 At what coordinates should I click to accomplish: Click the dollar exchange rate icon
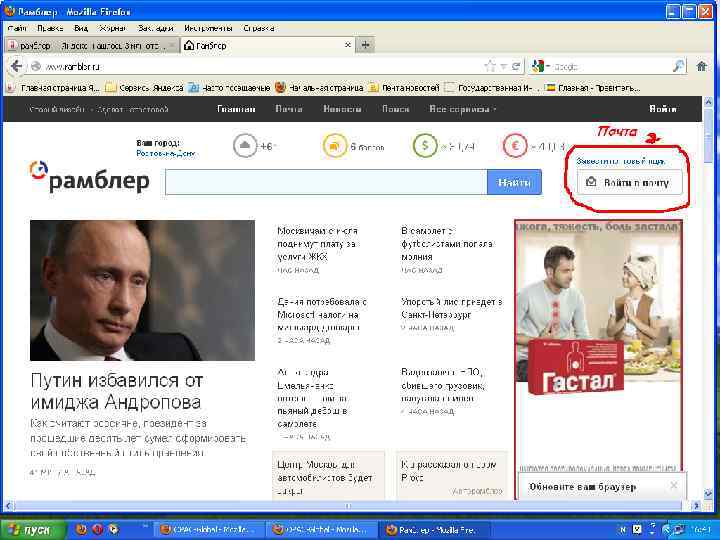click(425, 146)
